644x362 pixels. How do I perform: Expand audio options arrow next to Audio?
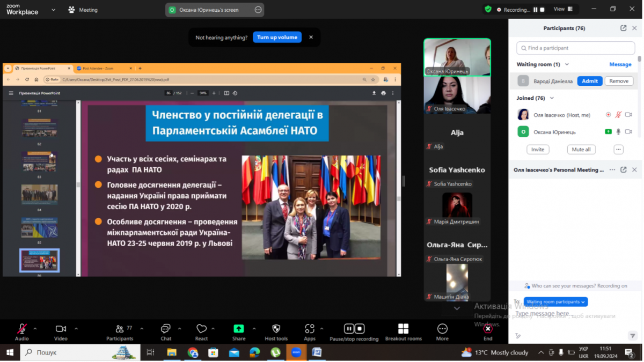(35, 328)
